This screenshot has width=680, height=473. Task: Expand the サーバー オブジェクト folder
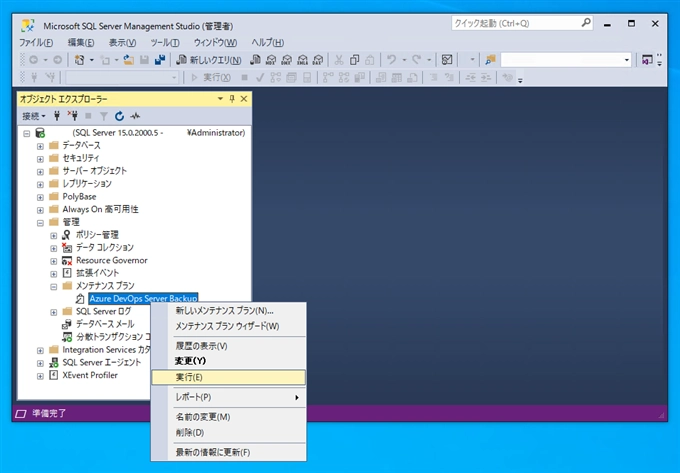tap(40, 172)
